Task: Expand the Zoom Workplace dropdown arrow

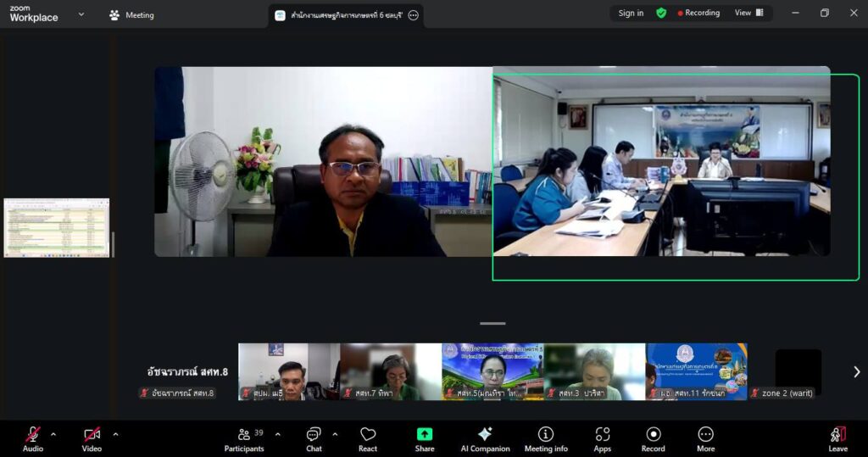Action: click(81, 14)
